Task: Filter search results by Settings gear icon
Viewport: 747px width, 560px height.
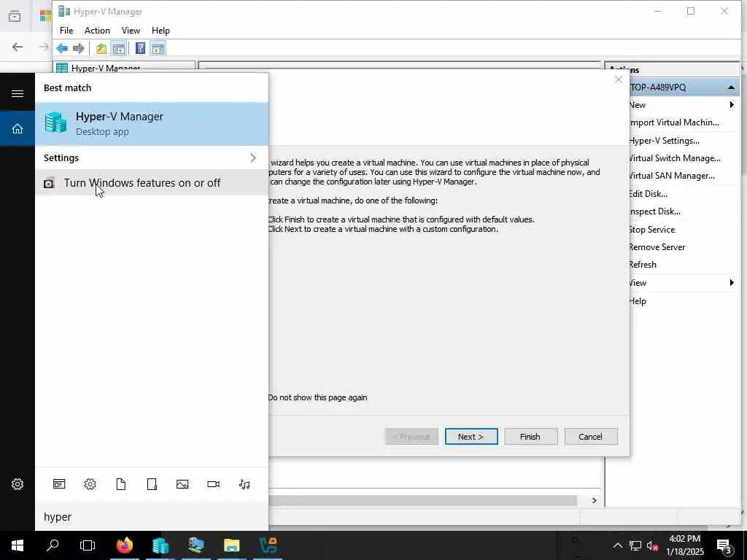Action: (x=90, y=484)
